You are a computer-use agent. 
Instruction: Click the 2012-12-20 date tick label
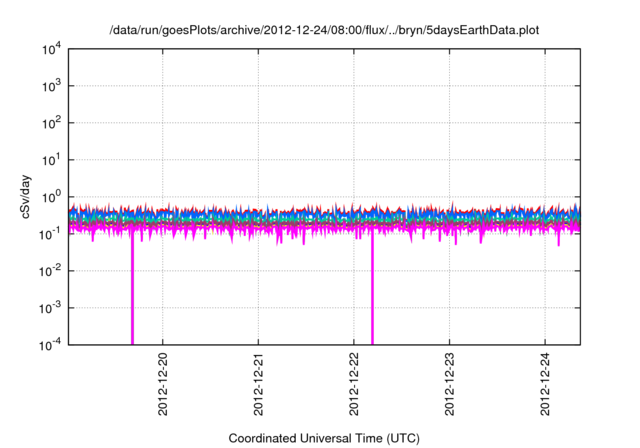pyautogui.click(x=162, y=384)
